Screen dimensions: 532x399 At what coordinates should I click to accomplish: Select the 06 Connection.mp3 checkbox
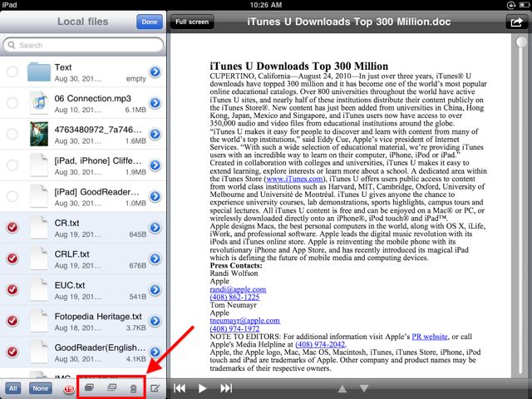click(x=12, y=103)
